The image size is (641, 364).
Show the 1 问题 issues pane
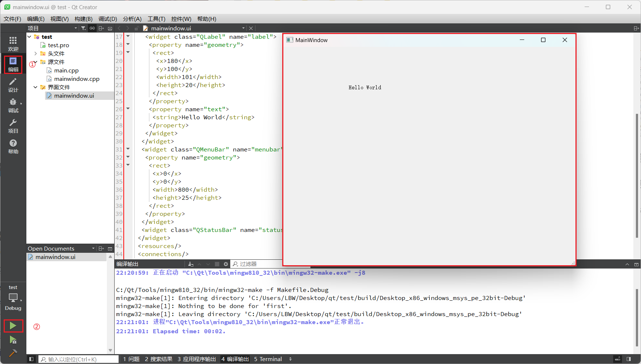coord(131,359)
